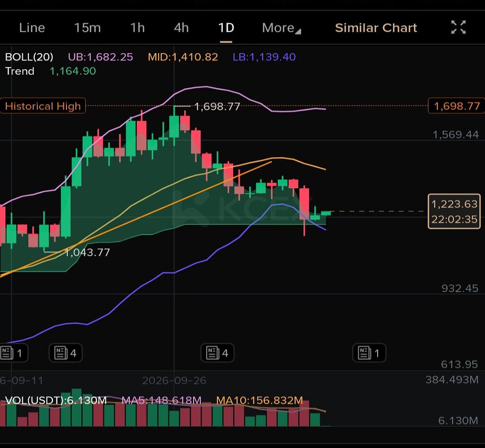This screenshot has width=485, height=448.
Task: Click the current price box showing 1,223.63
Action: point(454,212)
